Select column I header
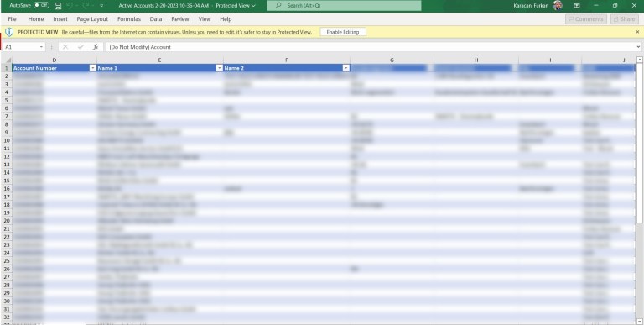 (x=550, y=60)
